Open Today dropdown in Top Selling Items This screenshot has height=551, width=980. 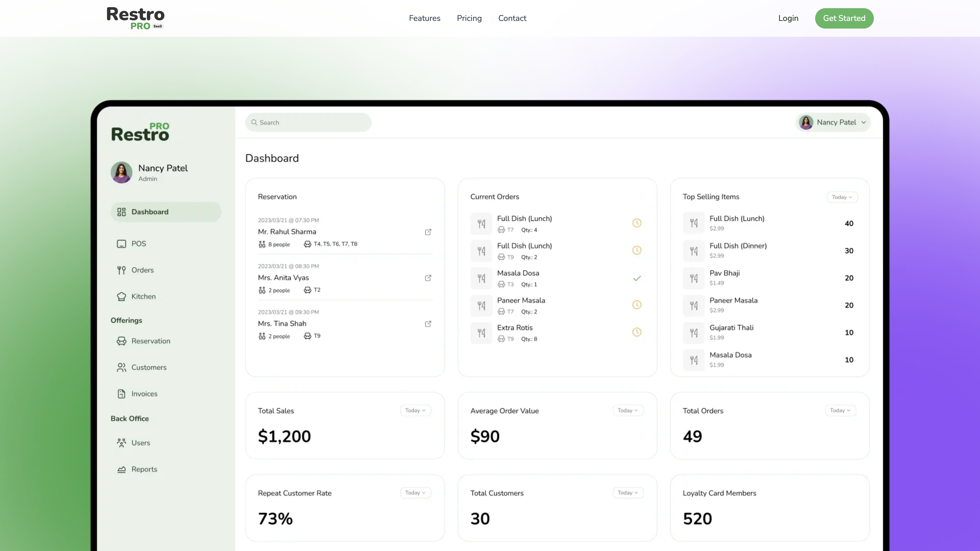[842, 197]
